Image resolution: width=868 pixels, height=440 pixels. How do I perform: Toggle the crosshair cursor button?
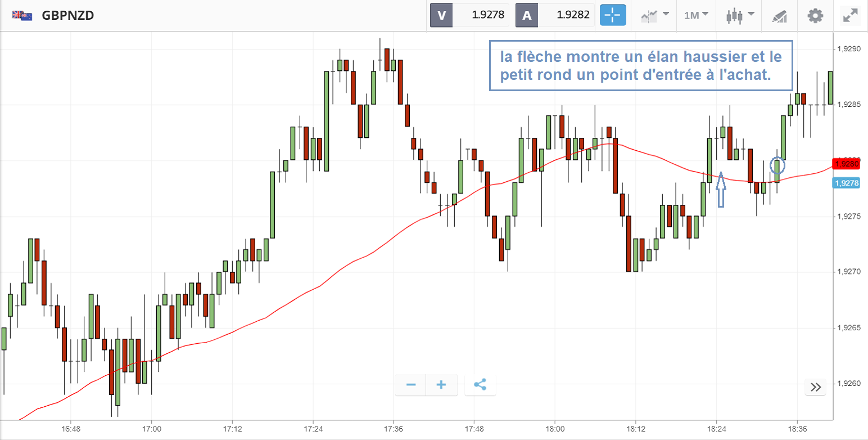coord(613,15)
